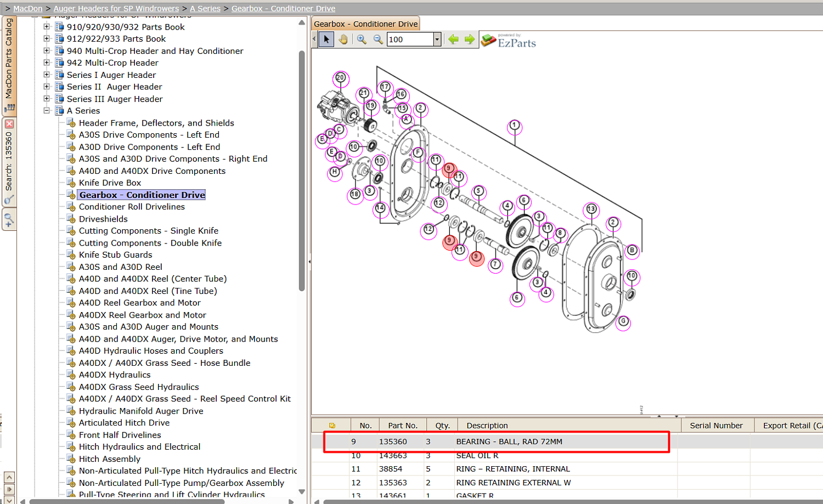Follow the MacDon breadcrumb link
Viewport: 823px width, 504px height.
[x=27, y=9]
